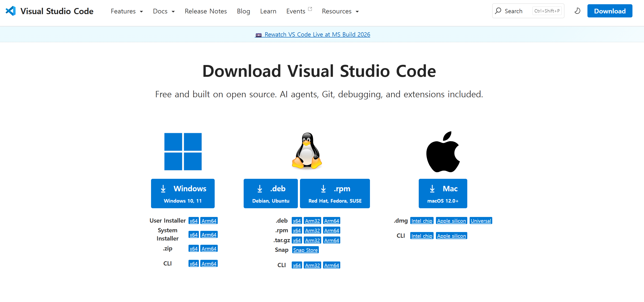Click the search magnifier icon

498,11
